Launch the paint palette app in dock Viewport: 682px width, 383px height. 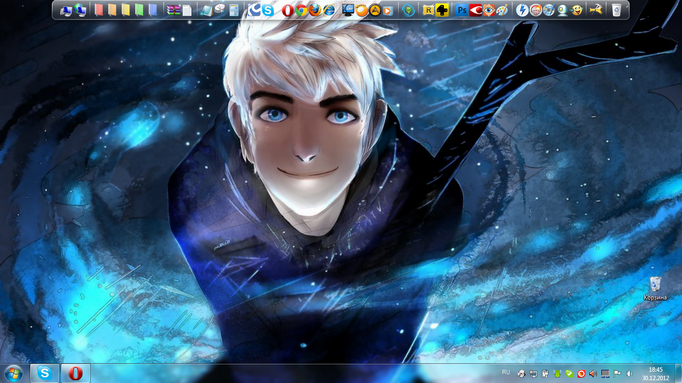coord(502,10)
